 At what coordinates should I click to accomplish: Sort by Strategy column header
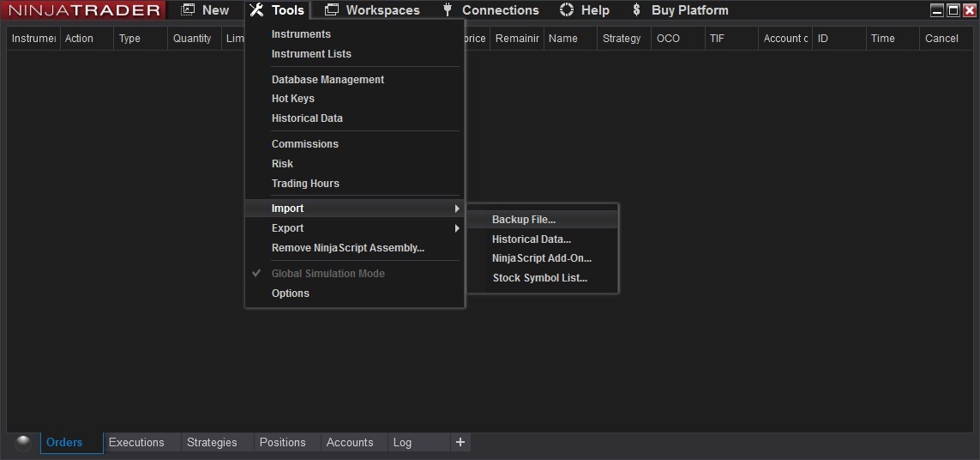tap(624, 38)
